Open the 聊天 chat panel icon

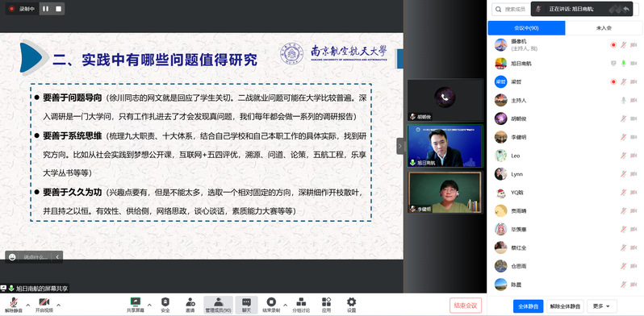pyautogui.click(x=246, y=302)
